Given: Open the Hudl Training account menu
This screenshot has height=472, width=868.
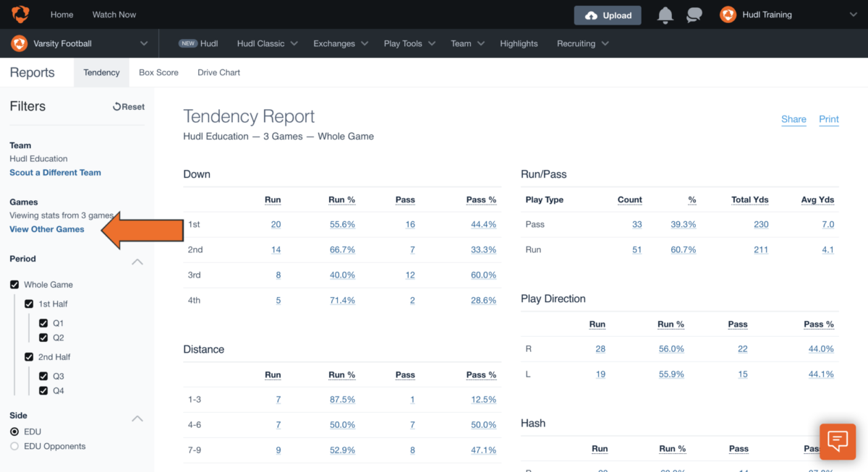Looking at the screenshot, I should tap(787, 14).
